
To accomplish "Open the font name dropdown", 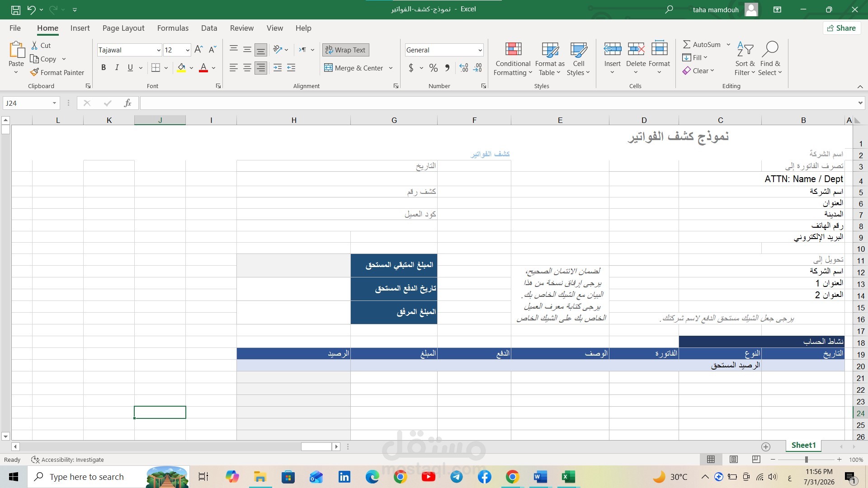I will 158,50.
